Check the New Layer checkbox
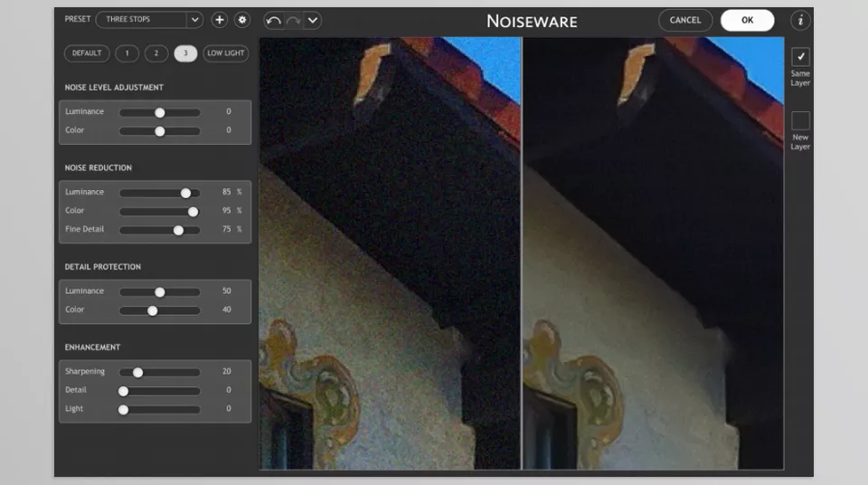The image size is (868, 485). point(800,120)
